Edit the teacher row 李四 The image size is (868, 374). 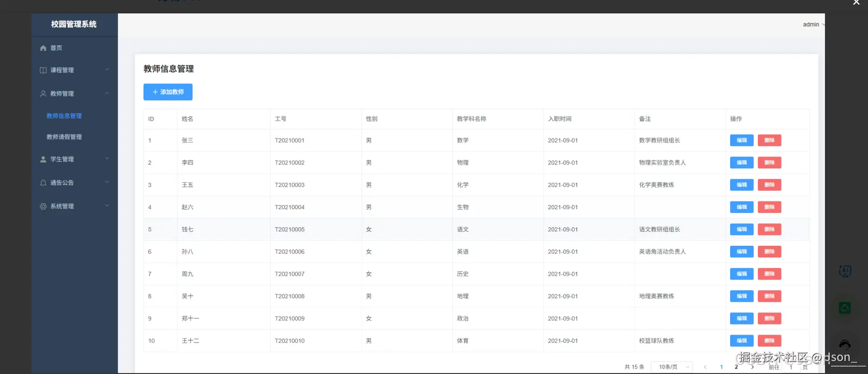point(742,162)
